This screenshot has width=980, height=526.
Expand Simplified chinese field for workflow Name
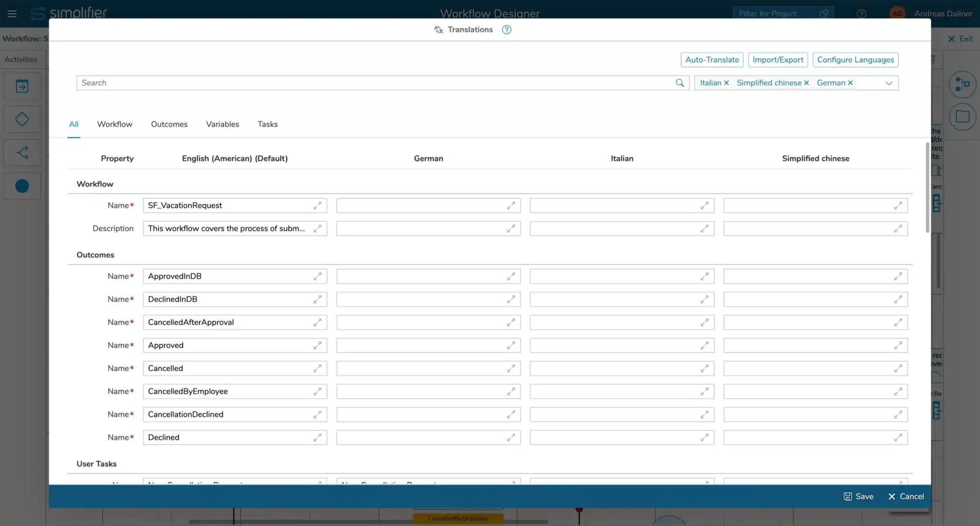pos(898,206)
